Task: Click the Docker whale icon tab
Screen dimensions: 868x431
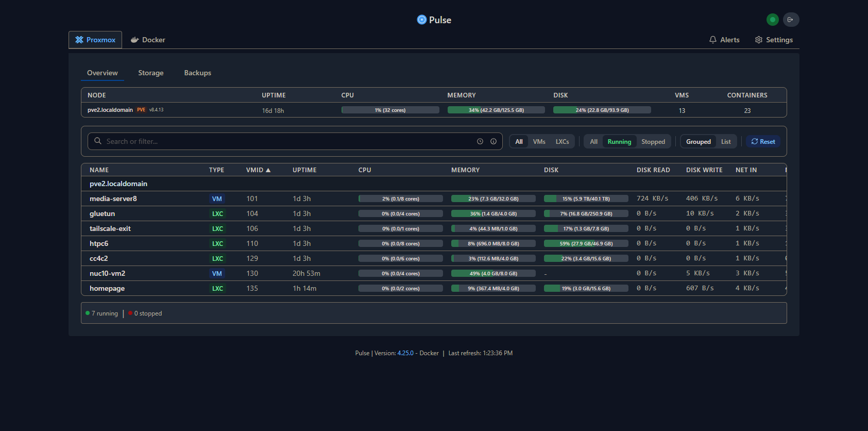Action: click(x=135, y=40)
